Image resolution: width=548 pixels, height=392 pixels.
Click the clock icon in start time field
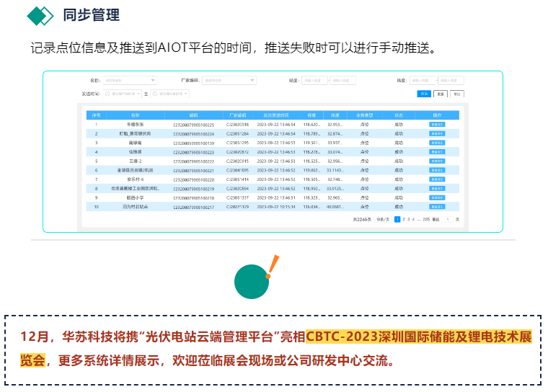(x=108, y=94)
